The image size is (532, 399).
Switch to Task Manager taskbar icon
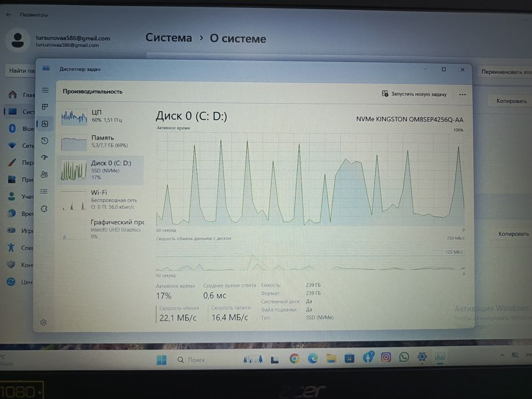click(x=440, y=357)
